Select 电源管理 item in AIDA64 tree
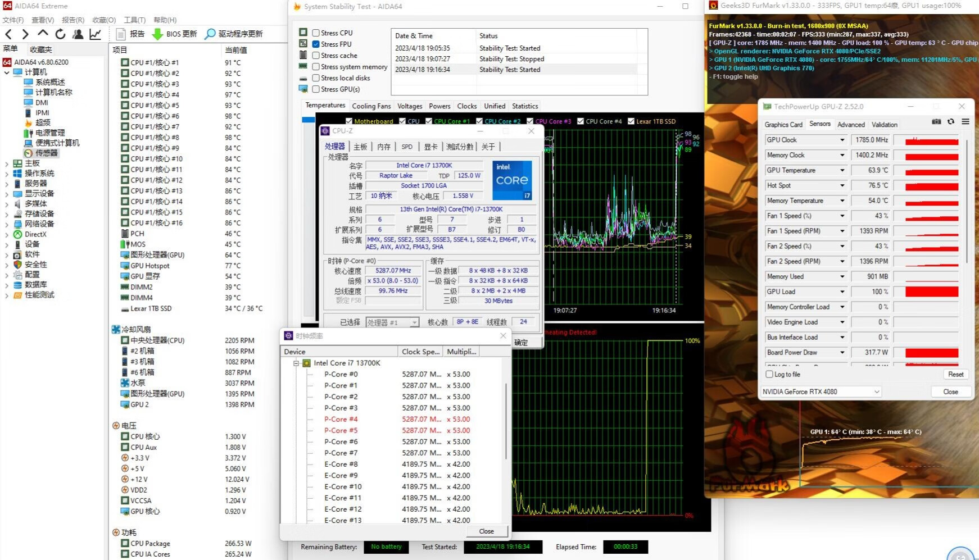The image size is (979, 560). [x=44, y=133]
